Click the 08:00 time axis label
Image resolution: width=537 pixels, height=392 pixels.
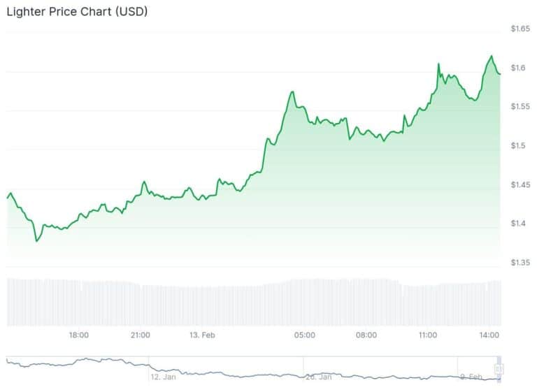pyautogui.click(x=366, y=335)
